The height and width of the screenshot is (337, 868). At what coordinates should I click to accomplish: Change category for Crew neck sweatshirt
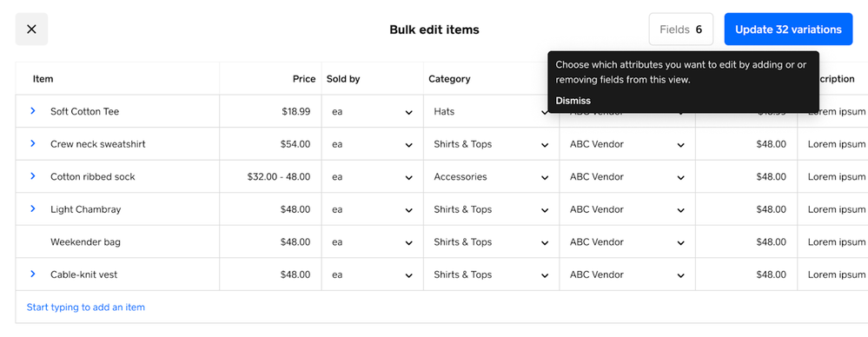point(492,144)
